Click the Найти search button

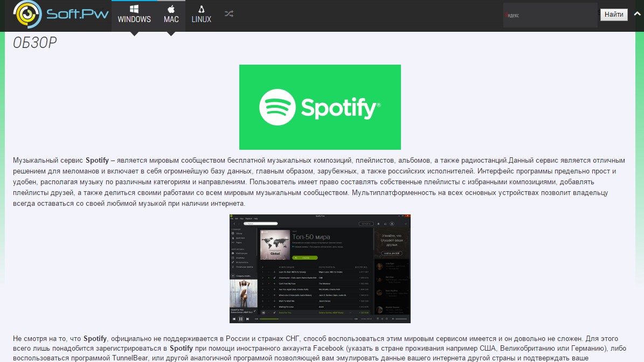coord(614,15)
